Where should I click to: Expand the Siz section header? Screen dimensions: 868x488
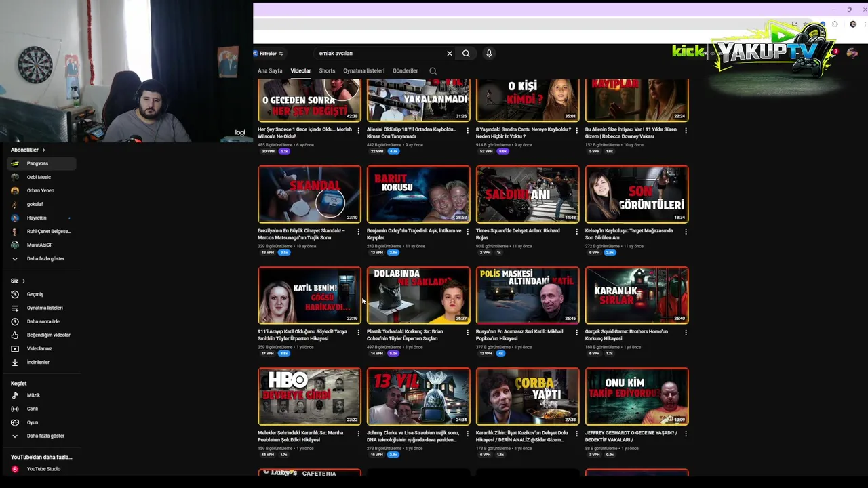pos(18,281)
